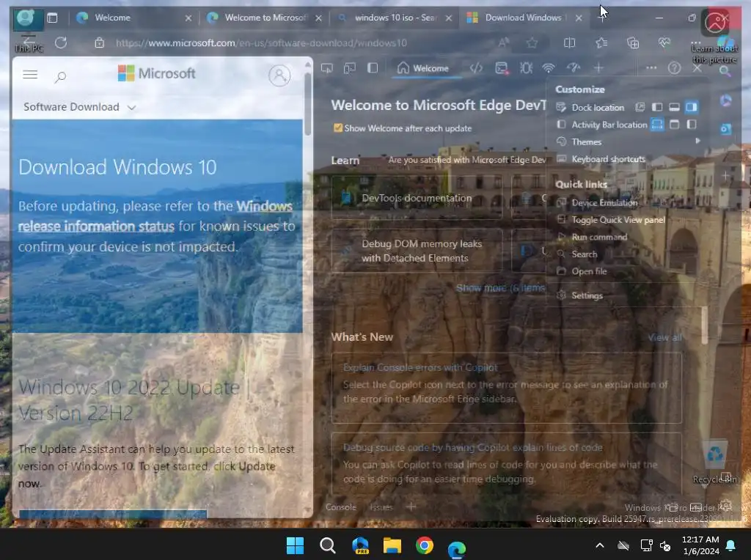Open the Elements tool icon
The image size is (751, 560).
476,68
